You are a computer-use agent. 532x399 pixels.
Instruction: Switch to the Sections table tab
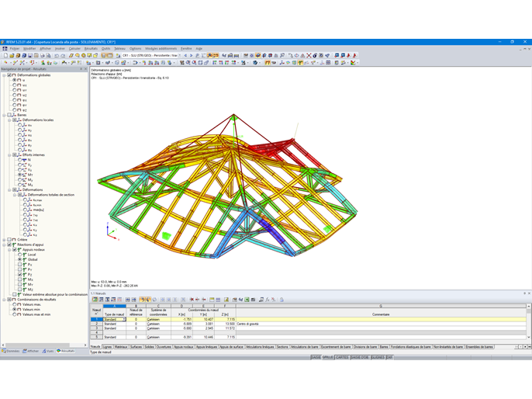(282, 347)
